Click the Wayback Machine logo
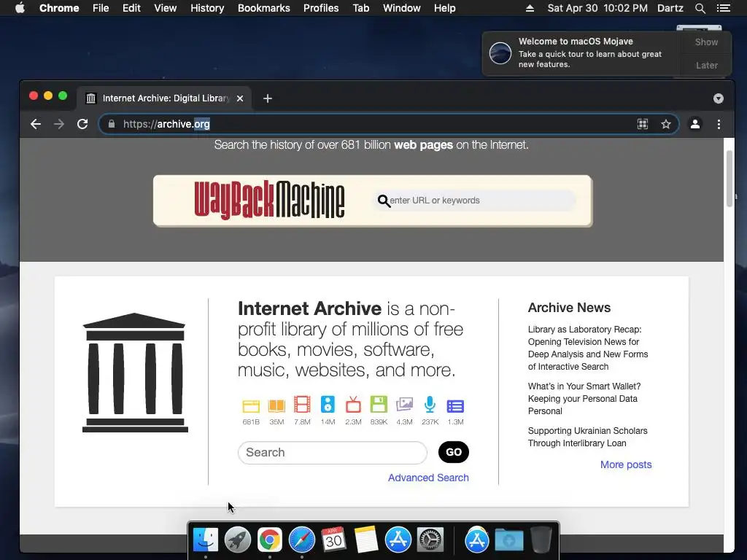The image size is (747, 560). coord(269,200)
